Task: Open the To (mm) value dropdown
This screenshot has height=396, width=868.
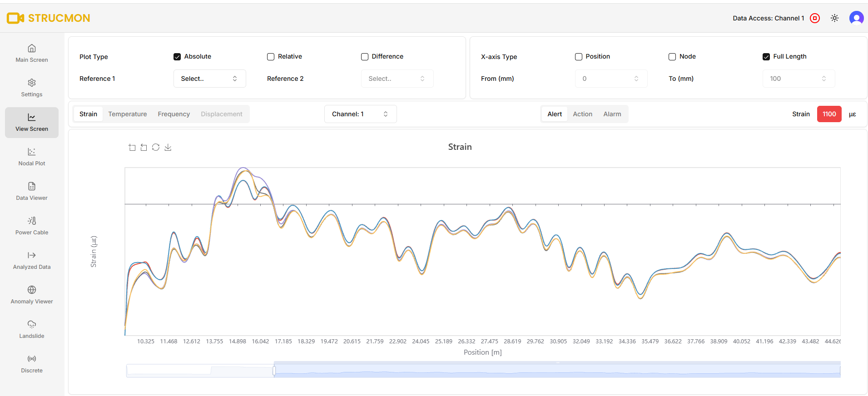Action: 799,79
